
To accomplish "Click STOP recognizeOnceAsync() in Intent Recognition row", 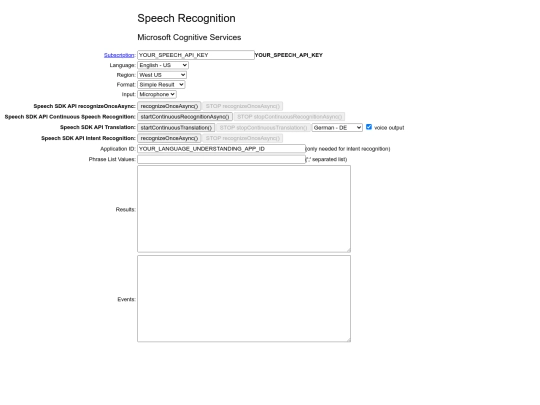I will 243,138.
